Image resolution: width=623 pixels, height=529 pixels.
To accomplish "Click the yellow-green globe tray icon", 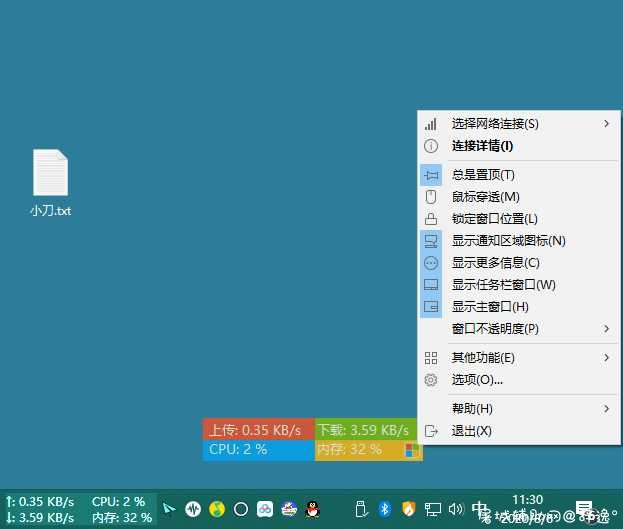I will pyautogui.click(x=217, y=509).
